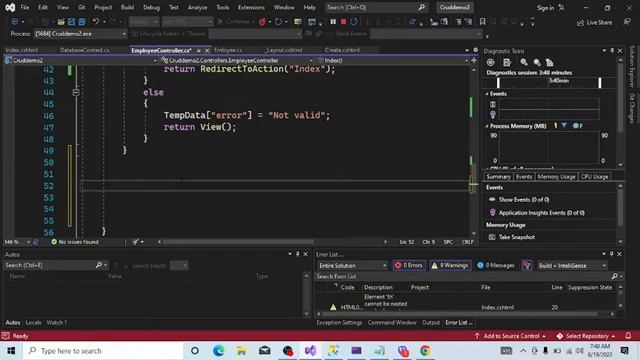Screen dimensions: 640x360
Task: Open the Entire Solution scope dropdown
Action: pyautogui.click(x=353, y=265)
